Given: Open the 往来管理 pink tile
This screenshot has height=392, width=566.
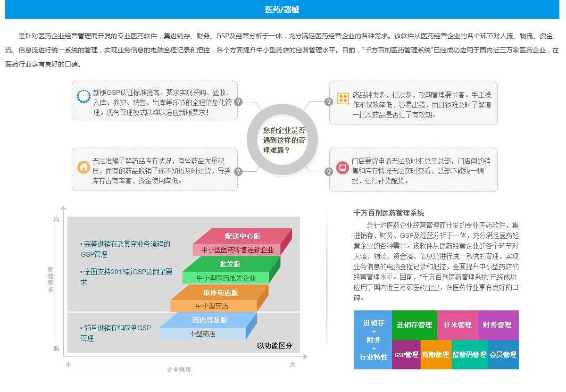Looking at the screenshot, I should tap(458, 325).
